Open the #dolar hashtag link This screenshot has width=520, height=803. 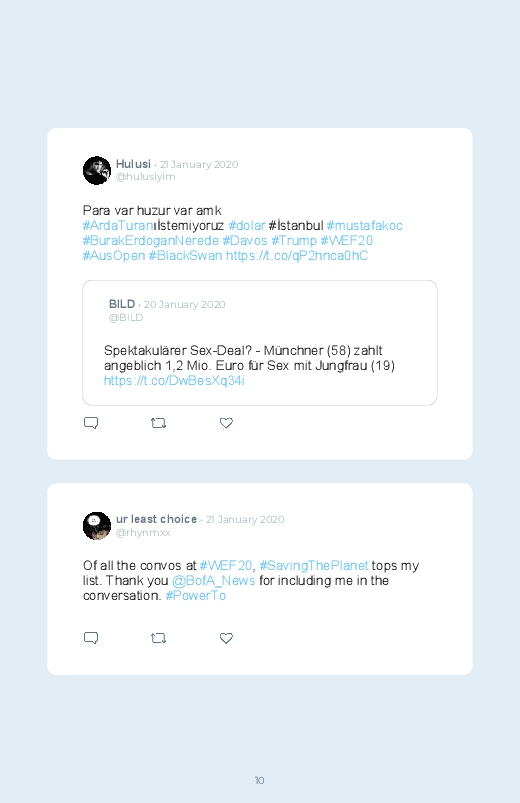coord(247,226)
